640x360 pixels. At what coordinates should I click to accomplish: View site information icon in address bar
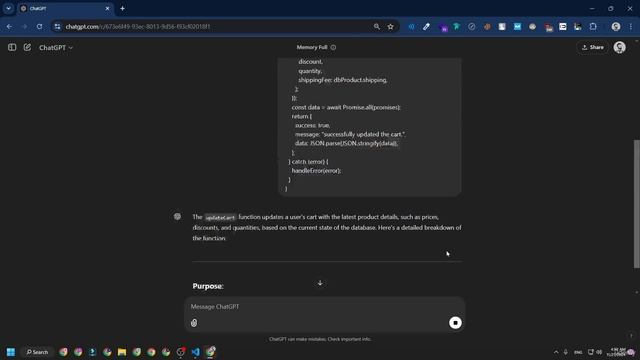coord(58,27)
